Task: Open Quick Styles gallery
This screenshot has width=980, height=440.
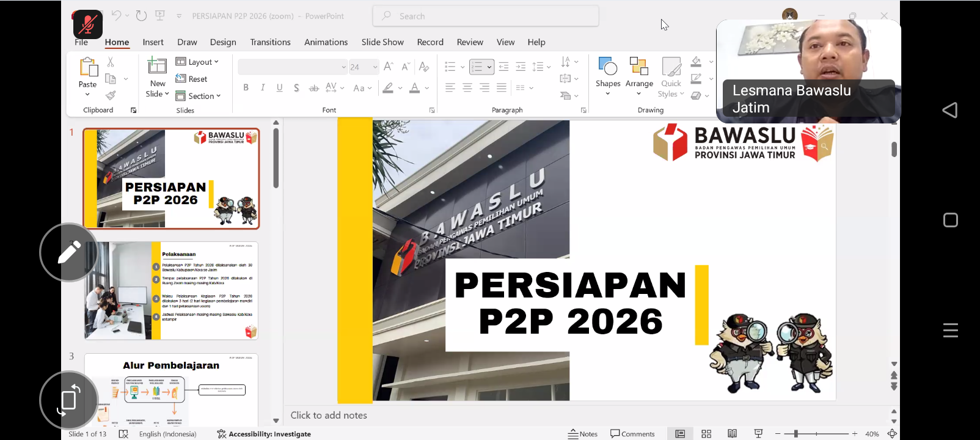Action: click(671, 78)
